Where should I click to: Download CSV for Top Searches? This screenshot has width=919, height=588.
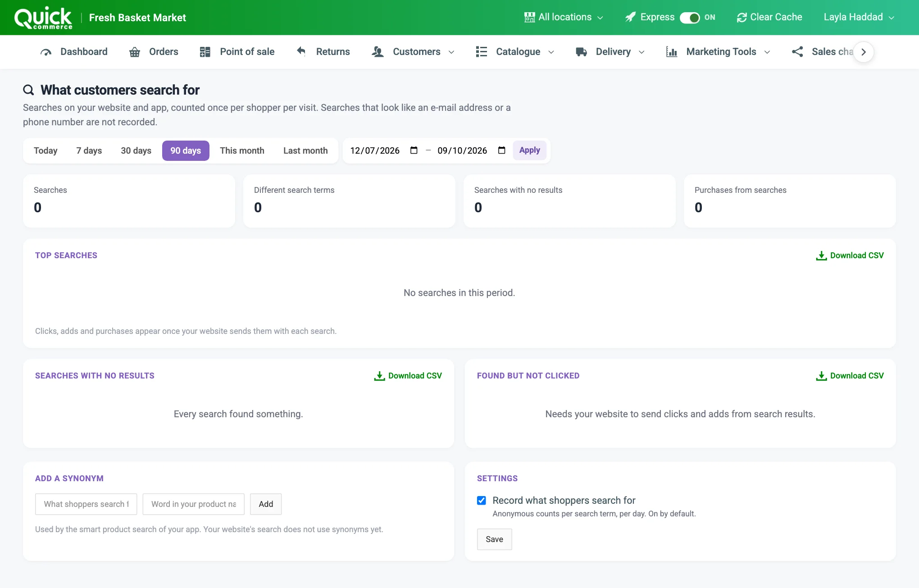click(x=850, y=255)
